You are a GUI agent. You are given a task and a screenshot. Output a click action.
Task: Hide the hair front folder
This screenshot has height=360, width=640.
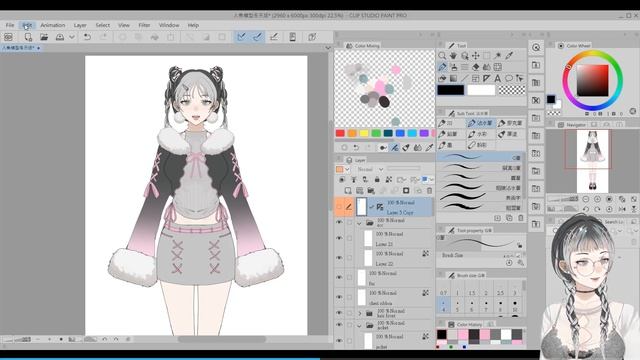[x=339, y=313]
